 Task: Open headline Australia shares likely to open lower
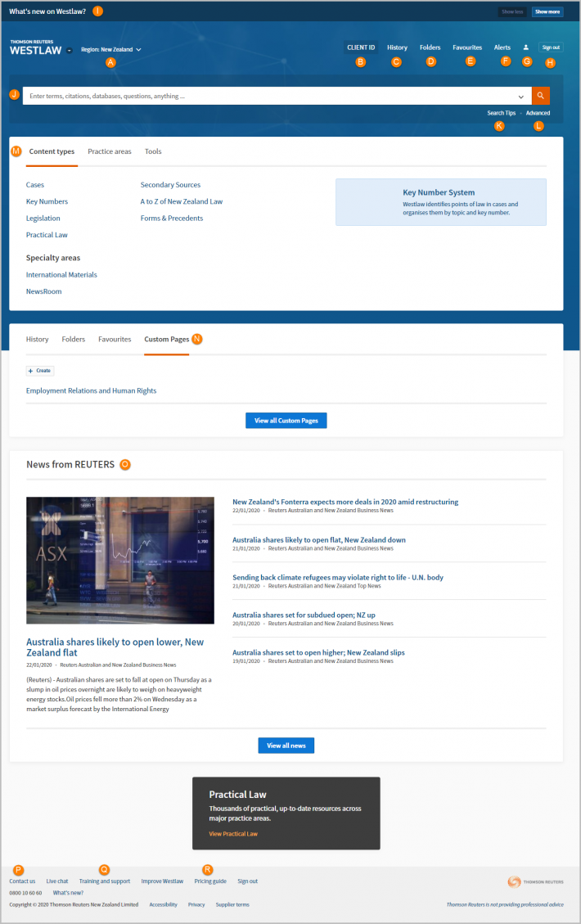point(115,647)
